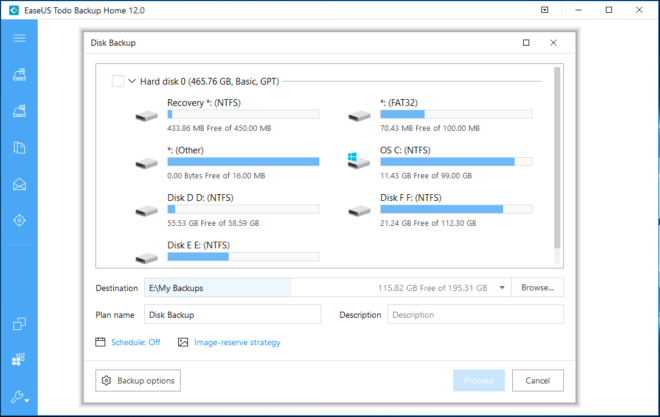
Task: Select the *: (FAT32) partition label
Action: click(x=399, y=103)
